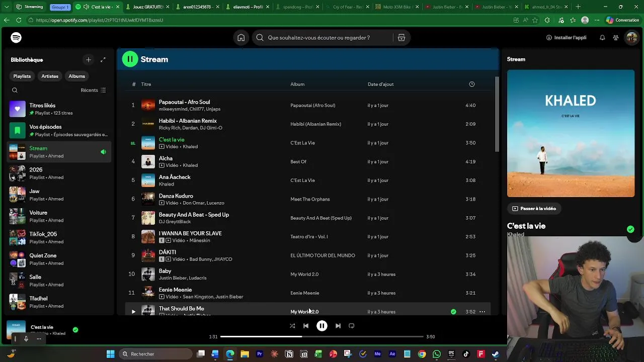Screen dimensions: 644x362
Task: Reload the page with the refresh icon
Action: 19,20
